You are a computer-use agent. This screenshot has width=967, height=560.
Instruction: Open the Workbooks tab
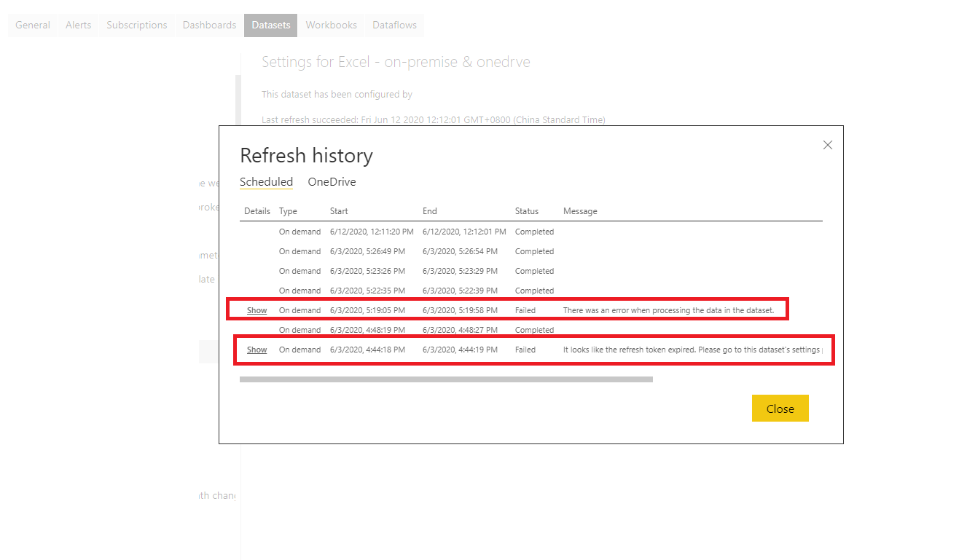coord(332,25)
